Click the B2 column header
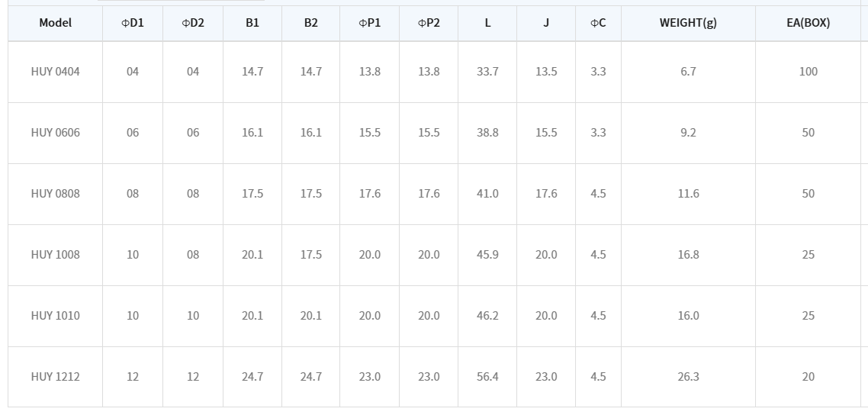This screenshot has height=415, width=868. click(310, 23)
